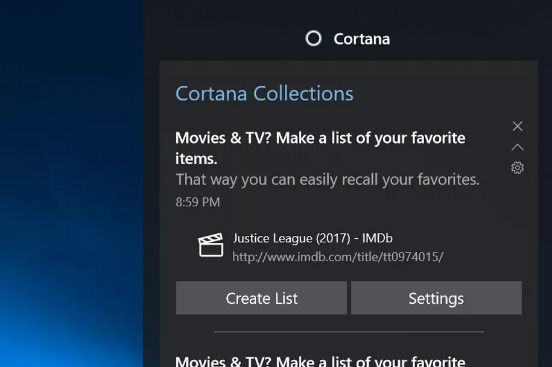Dismiss the Cortana Collections notification with X

coord(517,126)
